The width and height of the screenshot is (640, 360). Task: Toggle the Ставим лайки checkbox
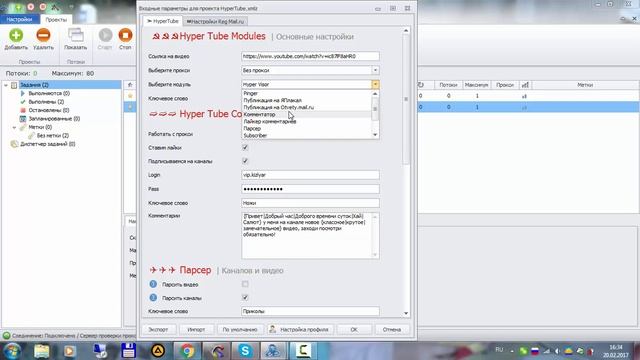point(245,147)
